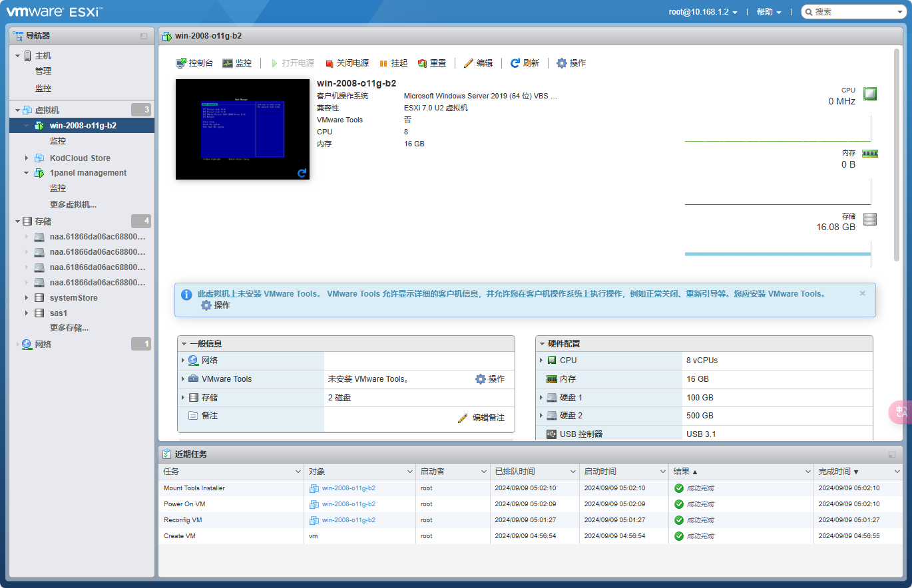Screen dimensions: 912x588
Task: Select the systemStore datastore
Action: click(74, 298)
